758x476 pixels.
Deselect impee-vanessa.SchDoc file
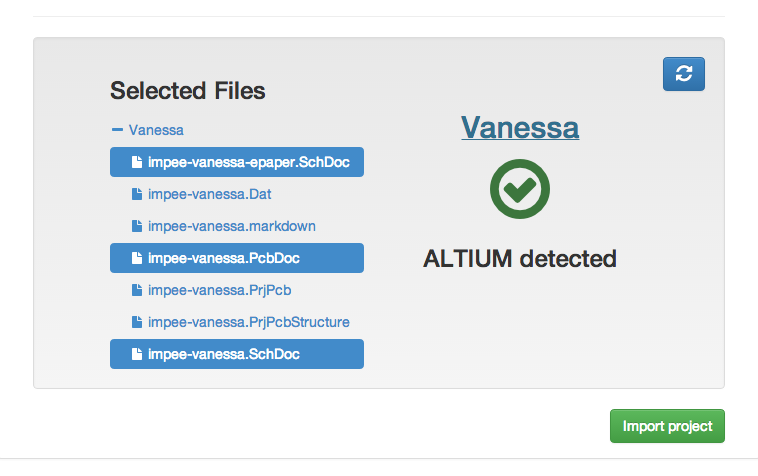[224, 354]
